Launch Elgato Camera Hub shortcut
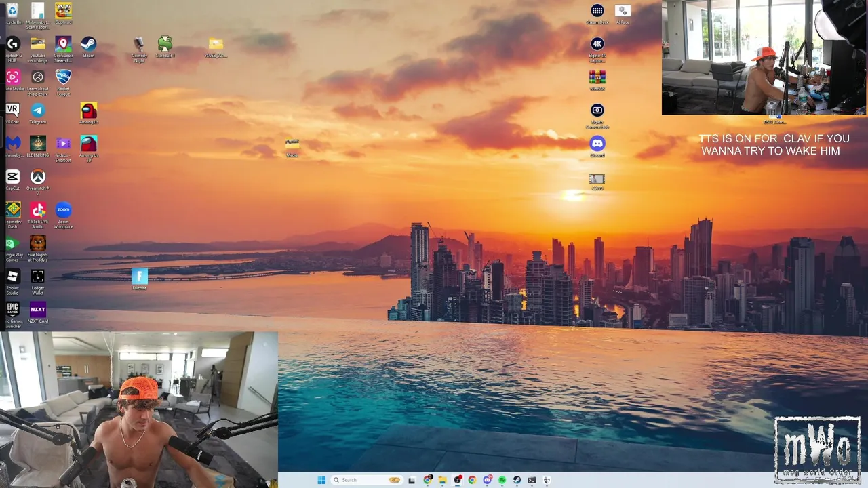This screenshot has height=488, width=868. [x=597, y=116]
